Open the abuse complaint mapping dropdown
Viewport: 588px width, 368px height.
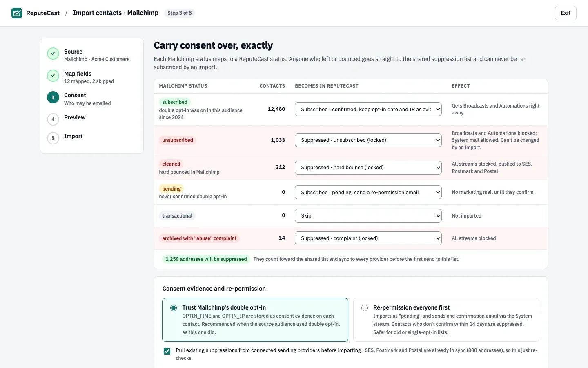point(368,238)
